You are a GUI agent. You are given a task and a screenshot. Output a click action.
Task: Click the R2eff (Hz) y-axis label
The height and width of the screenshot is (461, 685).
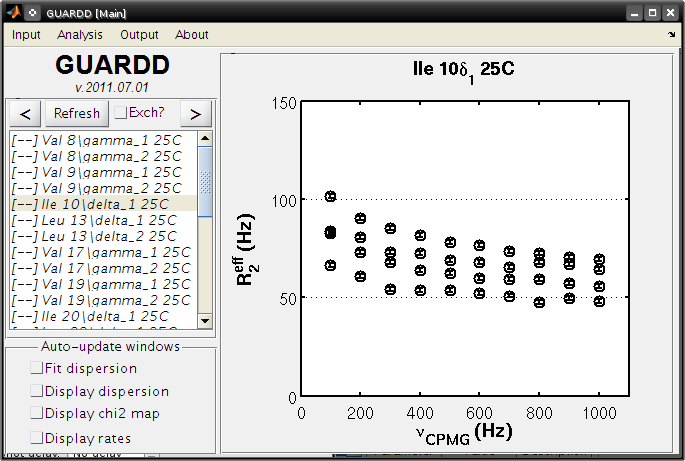(247, 250)
